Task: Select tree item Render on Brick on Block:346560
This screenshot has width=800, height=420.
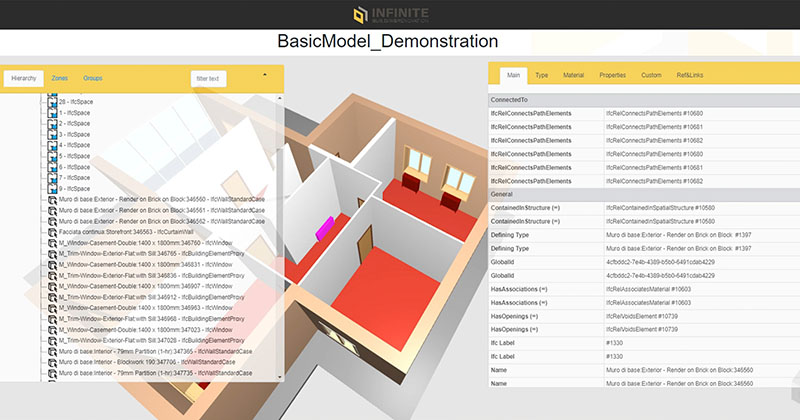Action: (160, 199)
